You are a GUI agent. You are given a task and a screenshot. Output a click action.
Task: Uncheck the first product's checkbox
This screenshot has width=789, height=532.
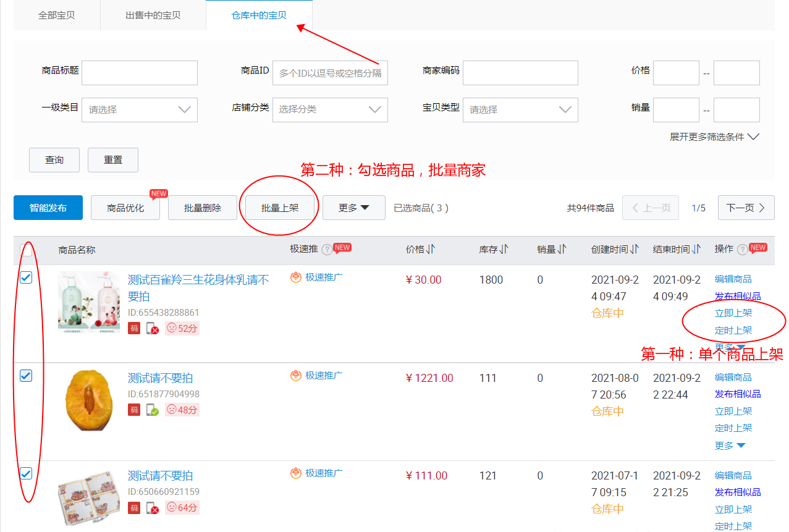26,278
